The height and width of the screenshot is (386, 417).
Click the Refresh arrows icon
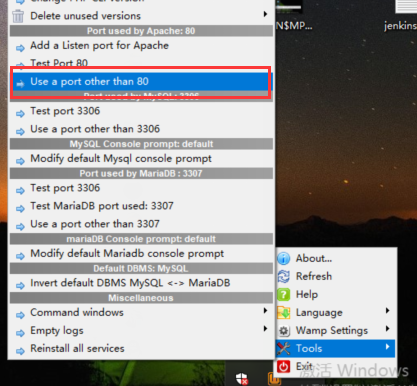tap(284, 276)
